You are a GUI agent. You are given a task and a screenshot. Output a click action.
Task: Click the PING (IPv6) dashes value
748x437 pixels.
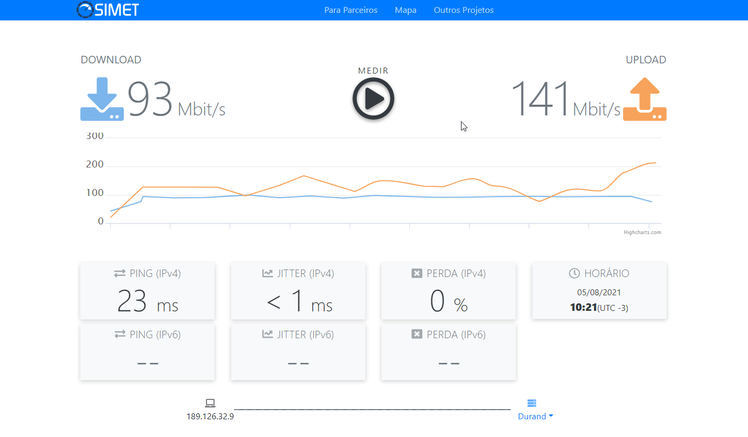click(x=148, y=364)
